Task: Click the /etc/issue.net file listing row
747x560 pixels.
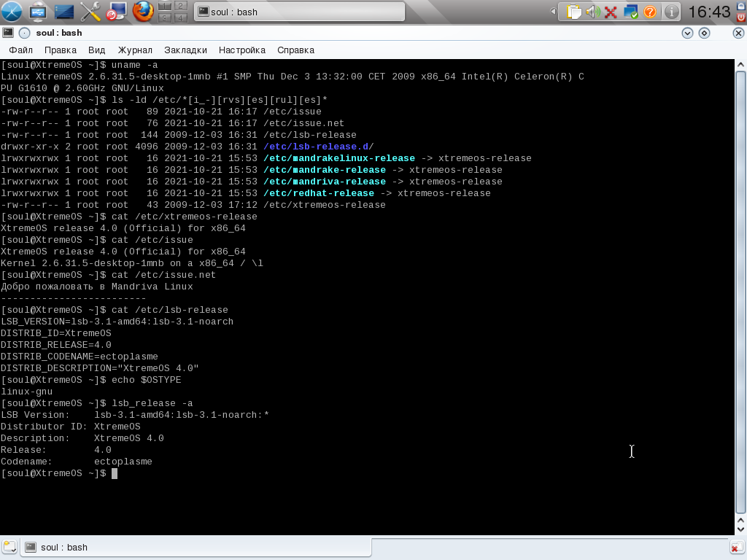Action: [x=172, y=123]
